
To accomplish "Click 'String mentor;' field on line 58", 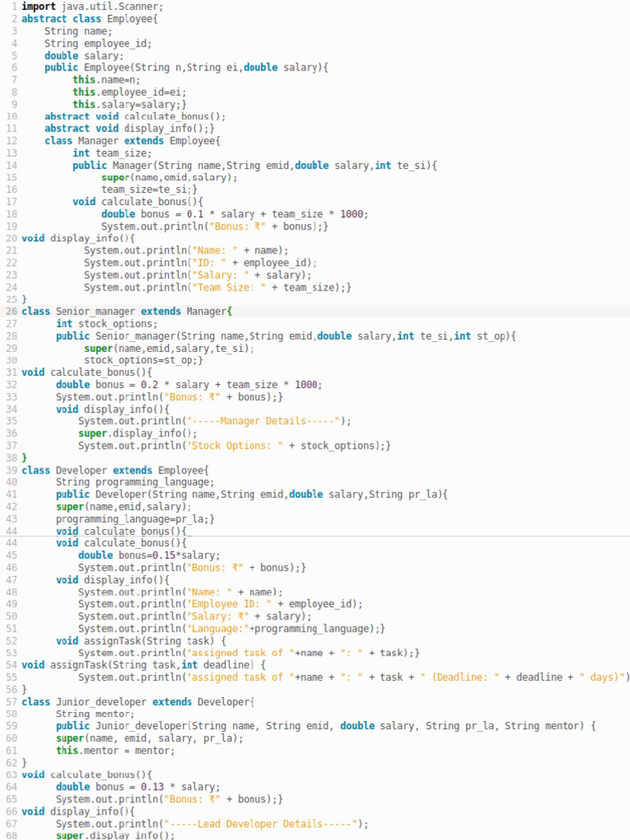I will (x=95, y=714).
